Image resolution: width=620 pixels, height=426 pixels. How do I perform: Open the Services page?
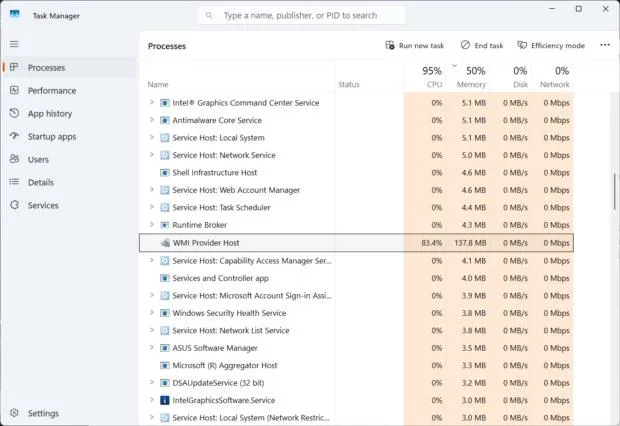tap(70, 205)
